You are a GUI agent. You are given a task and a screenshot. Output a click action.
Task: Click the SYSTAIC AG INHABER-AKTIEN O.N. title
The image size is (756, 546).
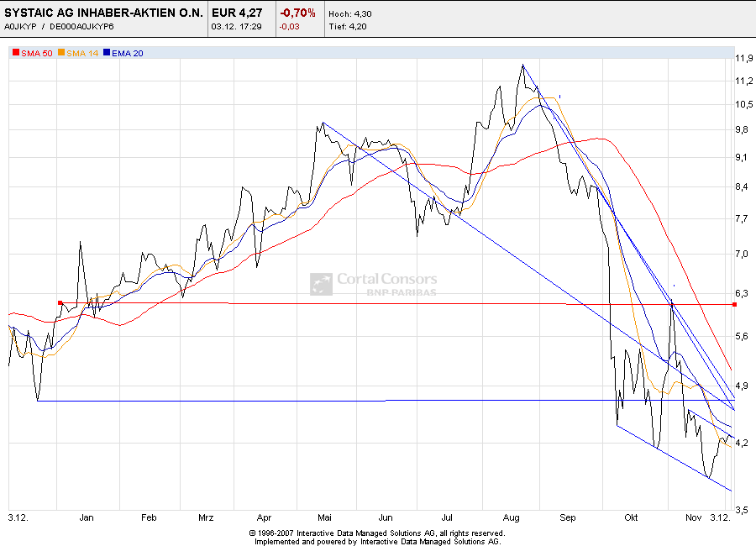(103, 13)
